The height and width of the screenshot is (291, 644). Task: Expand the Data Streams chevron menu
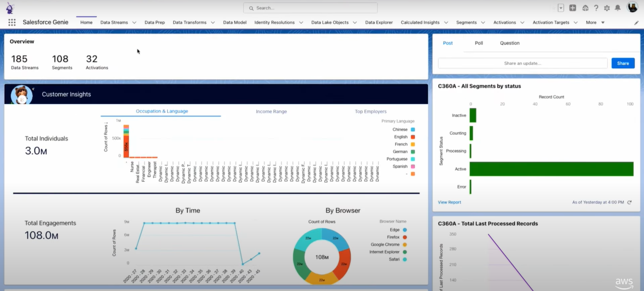coord(134,23)
